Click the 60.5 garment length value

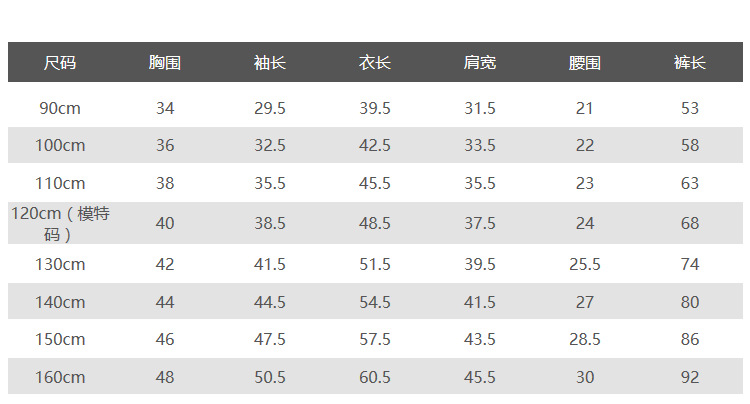(x=375, y=378)
